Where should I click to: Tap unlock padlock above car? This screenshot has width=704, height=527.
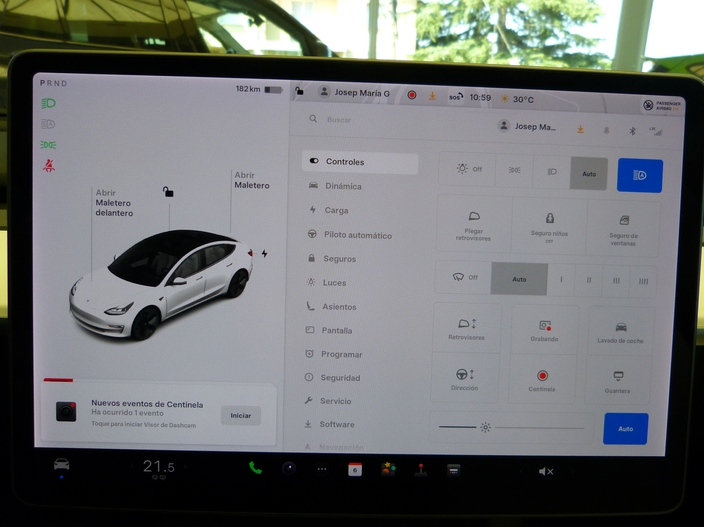168,192
